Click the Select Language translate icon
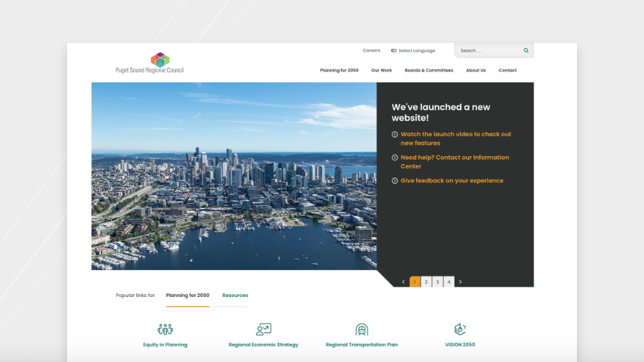 point(394,50)
